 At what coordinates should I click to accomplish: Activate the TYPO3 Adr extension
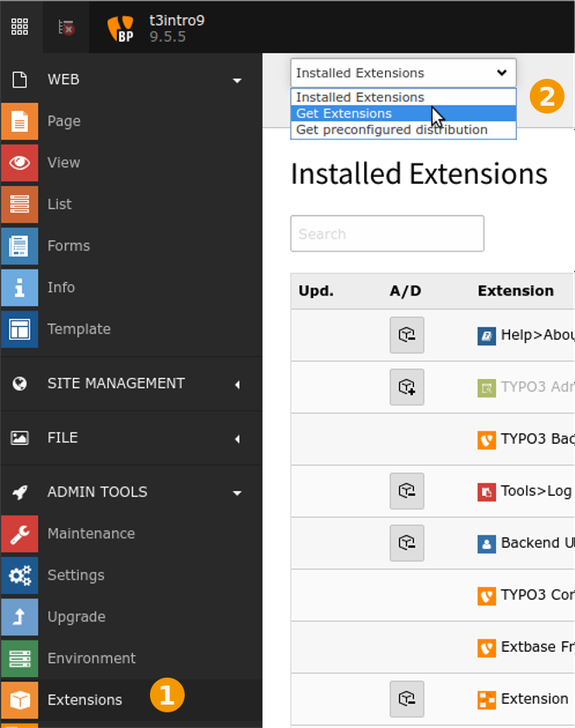point(407,387)
